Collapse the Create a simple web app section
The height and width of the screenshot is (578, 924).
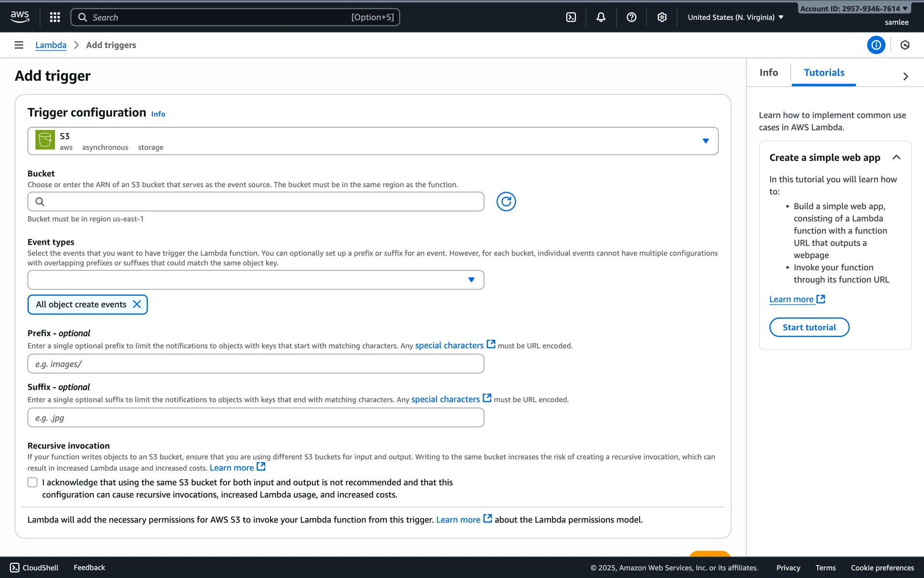(896, 158)
